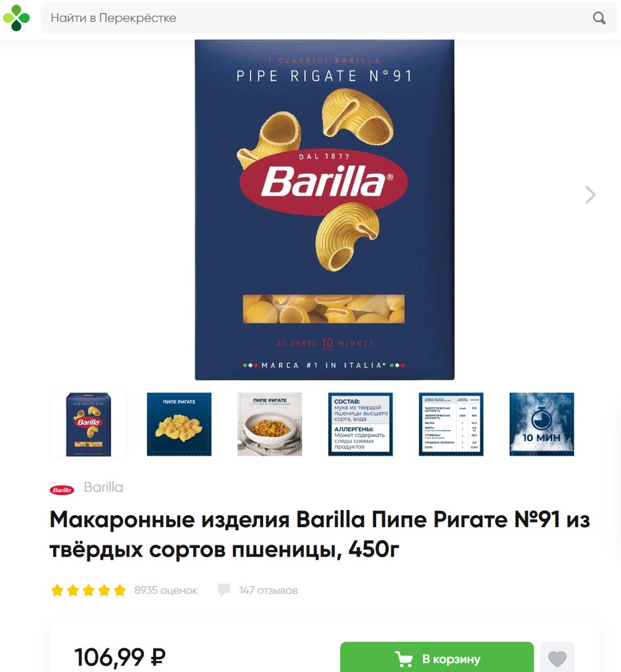The width and height of the screenshot is (621, 672).
Task: Click the small red Barilla brand logo
Action: tap(62, 490)
